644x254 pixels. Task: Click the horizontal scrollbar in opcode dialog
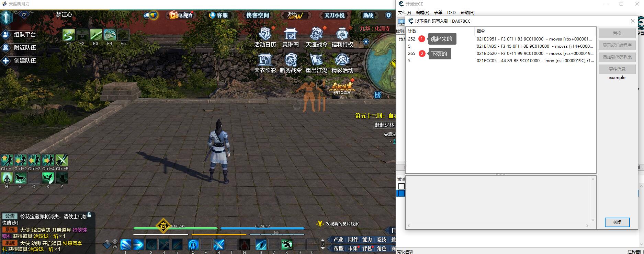tap(498, 226)
